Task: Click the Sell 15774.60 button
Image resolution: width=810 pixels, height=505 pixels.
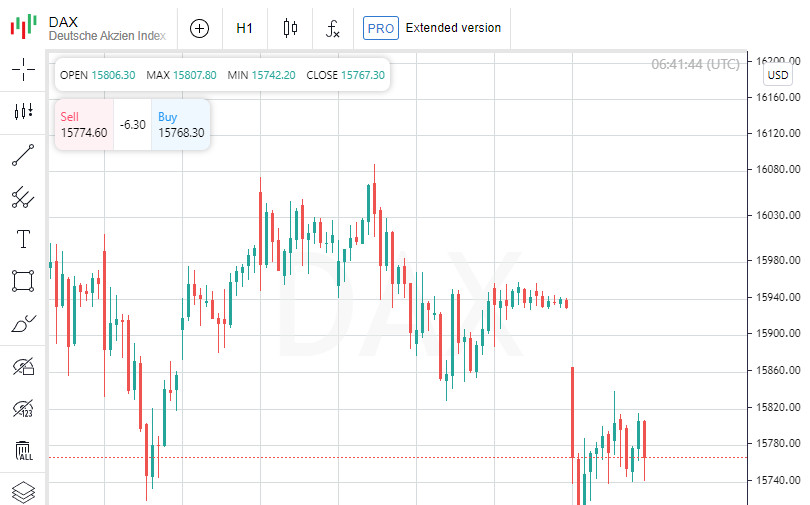Action: (x=84, y=125)
